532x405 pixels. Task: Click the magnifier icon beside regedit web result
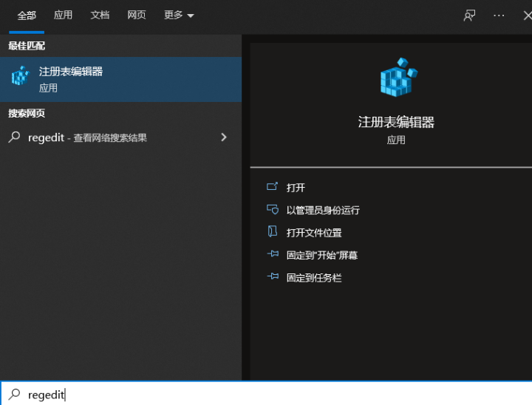point(14,137)
